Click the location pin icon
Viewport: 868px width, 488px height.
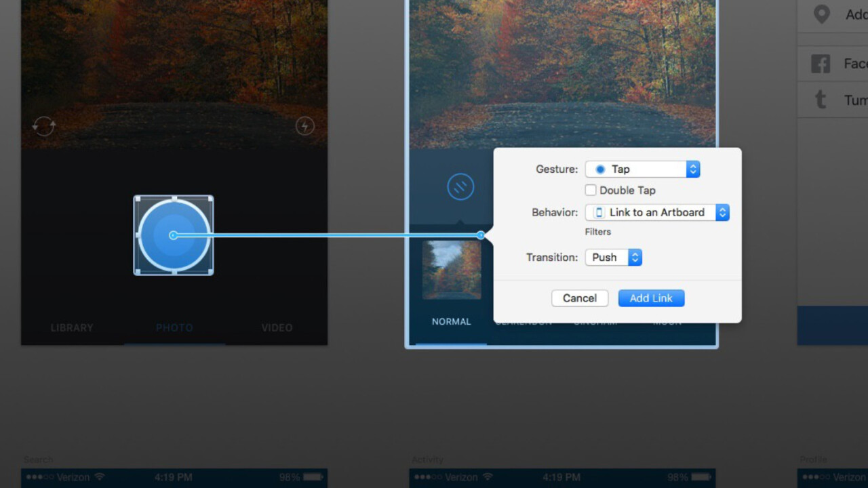[x=822, y=15]
